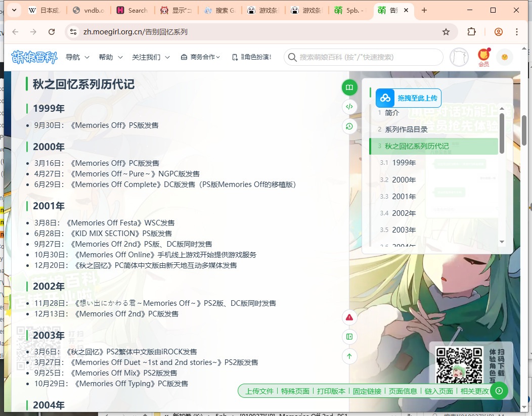
Task: Click the red warning report icon
Action: 349,317
